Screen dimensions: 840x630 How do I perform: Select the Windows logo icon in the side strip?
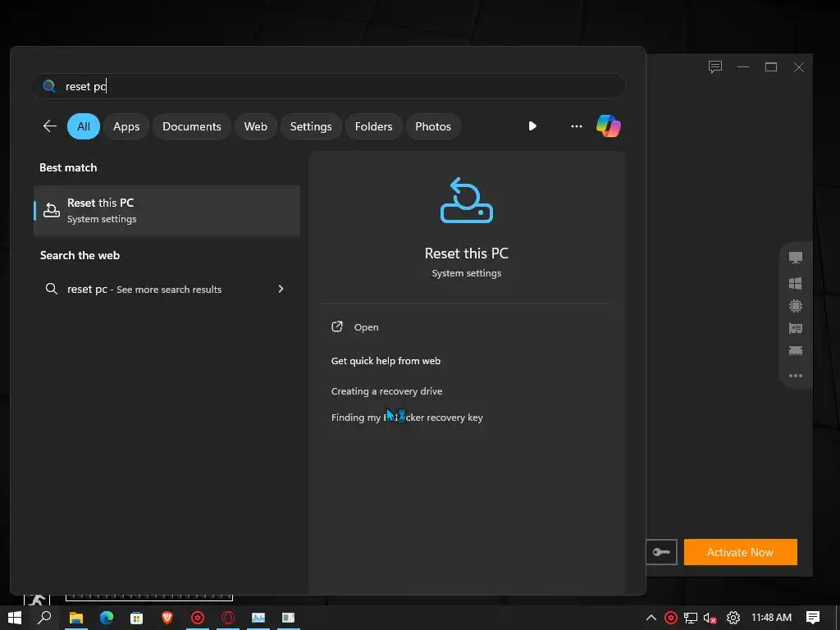click(x=796, y=283)
